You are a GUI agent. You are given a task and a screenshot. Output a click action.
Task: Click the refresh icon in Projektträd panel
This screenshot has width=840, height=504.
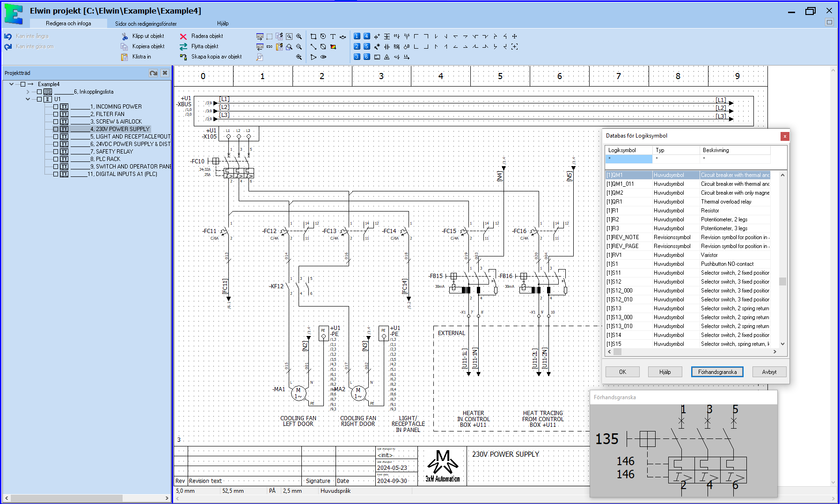[x=153, y=73]
